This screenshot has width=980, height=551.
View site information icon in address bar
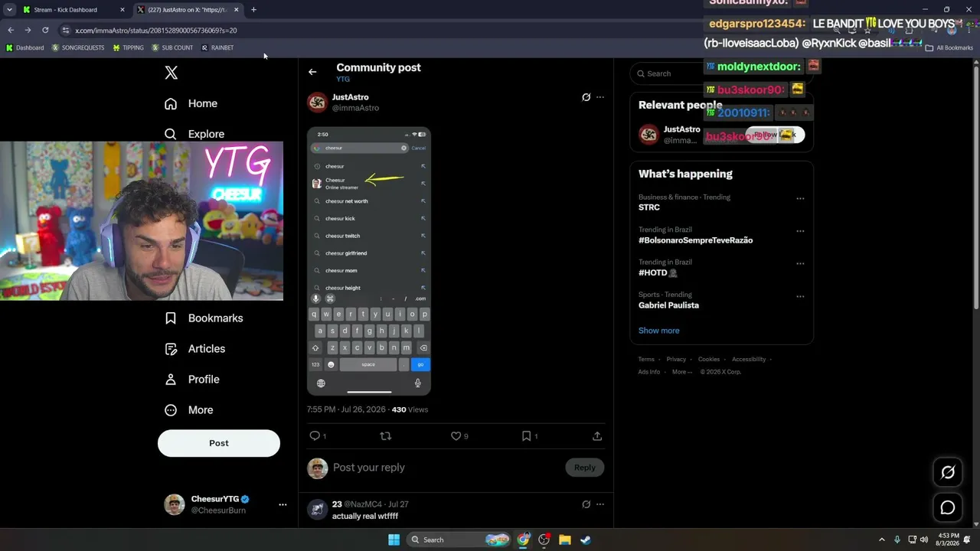click(x=66, y=31)
